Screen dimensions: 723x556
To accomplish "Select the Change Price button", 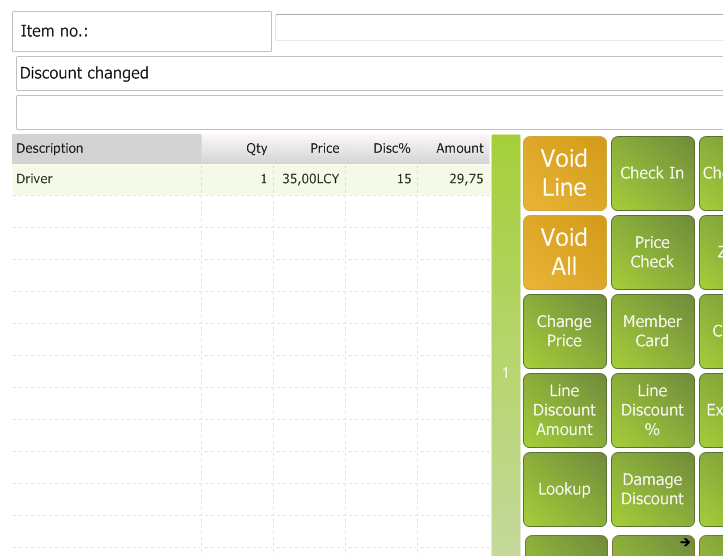I will [564, 331].
